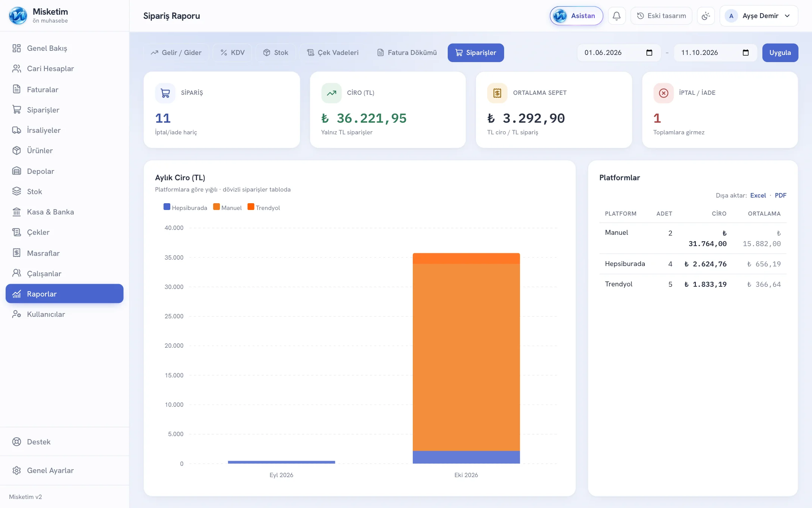Open İrsaliyeler in the sidebar
Image resolution: width=812 pixels, height=508 pixels.
pos(64,130)
